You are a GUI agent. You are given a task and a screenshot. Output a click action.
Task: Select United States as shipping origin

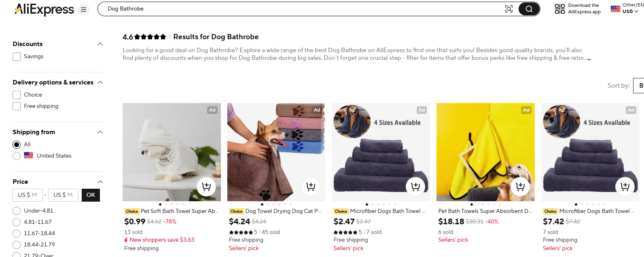point(16,156)
